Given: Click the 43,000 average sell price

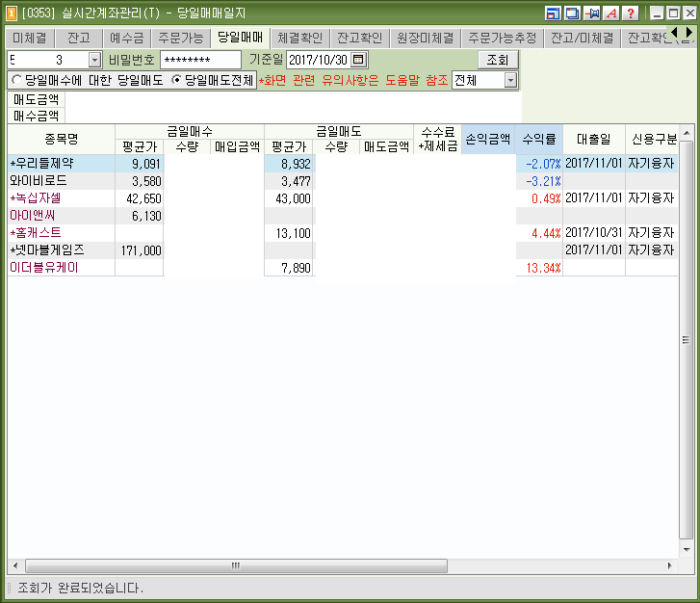Looking at the screenshot, I should (293, 198).
